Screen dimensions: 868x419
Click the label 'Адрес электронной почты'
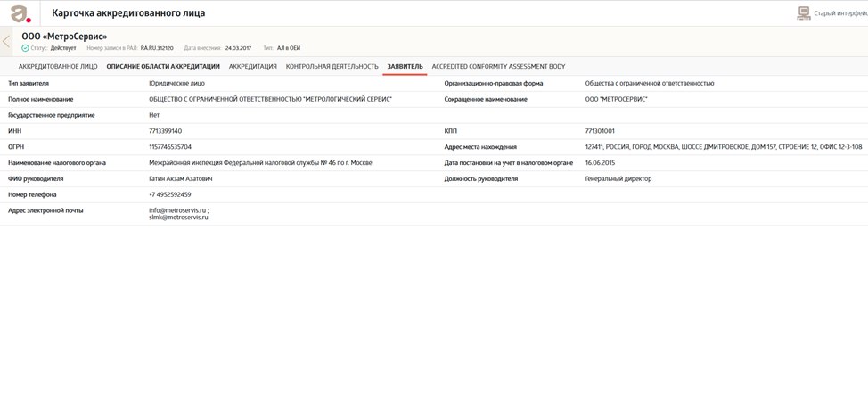point(45,211)
